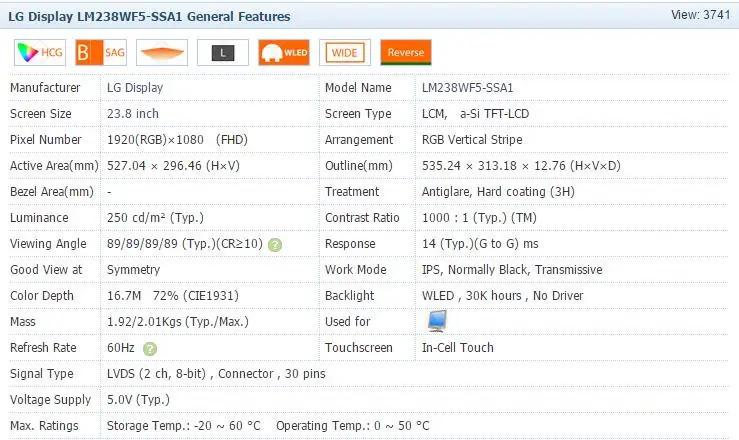This screenshot has height=440, width=739.
Task: Click the Touchscreen row label
Action: (359, 348)
